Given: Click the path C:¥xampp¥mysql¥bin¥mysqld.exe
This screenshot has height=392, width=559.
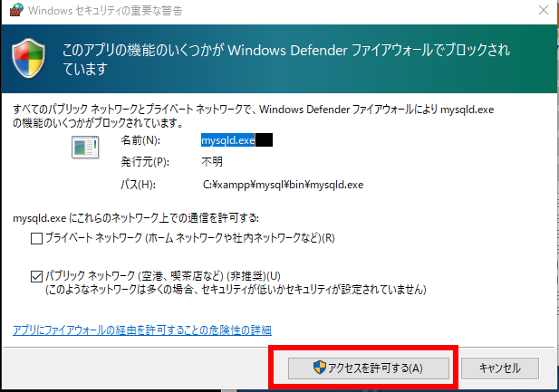Looking at the screenshot, I should 283,185.
